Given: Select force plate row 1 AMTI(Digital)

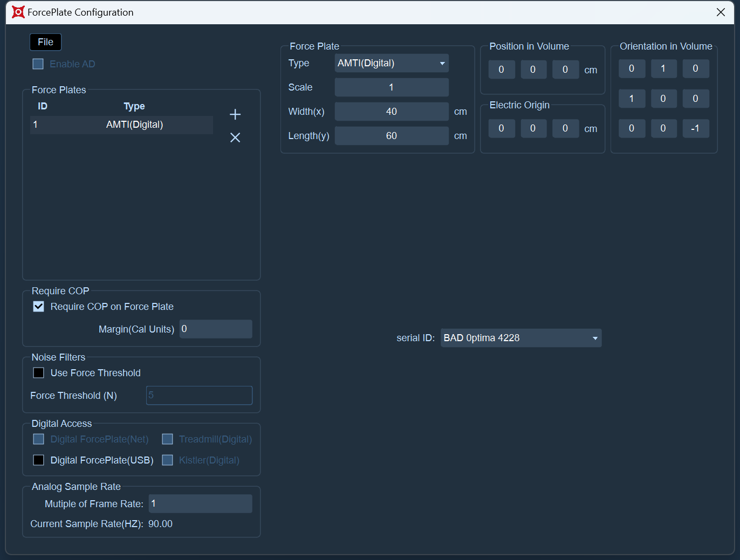Looking at the screenshot, I should (x=122, y=125).
